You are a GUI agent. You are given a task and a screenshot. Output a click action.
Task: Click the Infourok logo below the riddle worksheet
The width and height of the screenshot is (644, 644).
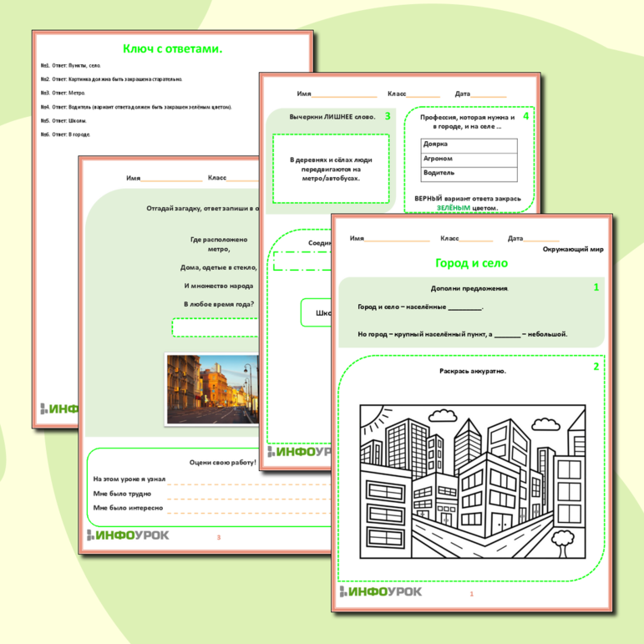click(128, 535)
